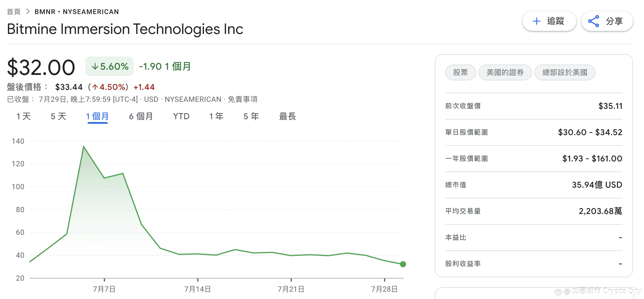This screenshot has height=299, width=644.
Task: Select the 1 天 time range tab
Action: click(24, 116)
